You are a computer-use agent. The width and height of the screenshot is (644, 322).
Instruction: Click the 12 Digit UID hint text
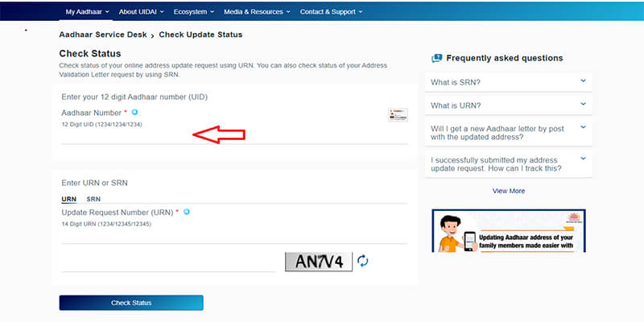102,125
